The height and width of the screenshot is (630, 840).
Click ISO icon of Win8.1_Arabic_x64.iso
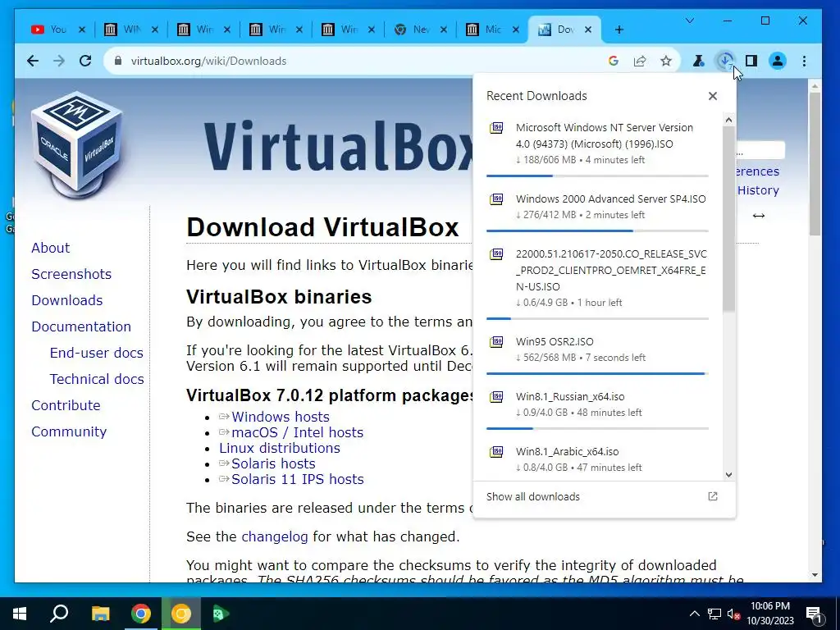point(496,452)
